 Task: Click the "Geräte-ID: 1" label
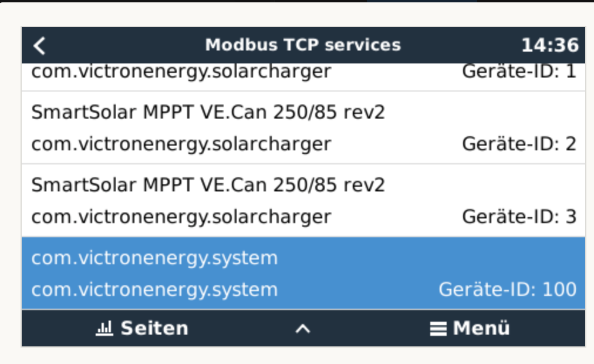[519, 72]
